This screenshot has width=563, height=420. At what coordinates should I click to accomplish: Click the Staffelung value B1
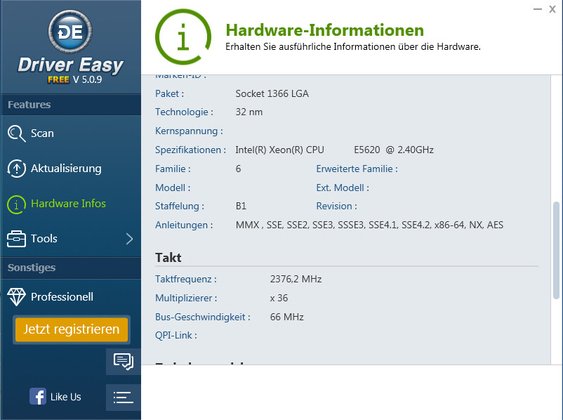pyautogui.click(x=241, y=206)
